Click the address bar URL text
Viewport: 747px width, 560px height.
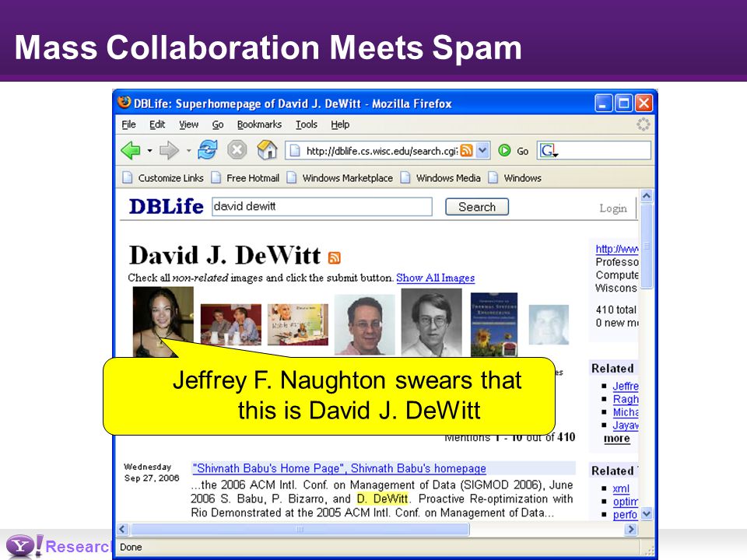[x=381, y=151]
